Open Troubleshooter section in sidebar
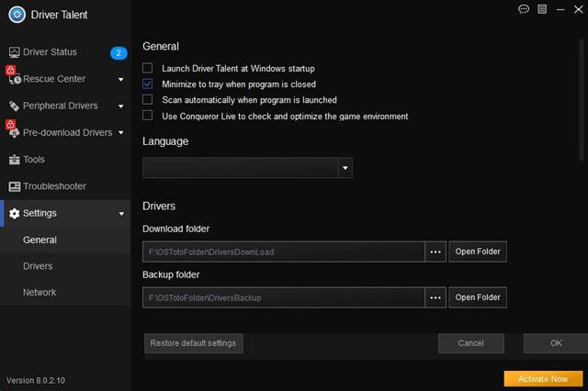 click(x=65, y=186)
